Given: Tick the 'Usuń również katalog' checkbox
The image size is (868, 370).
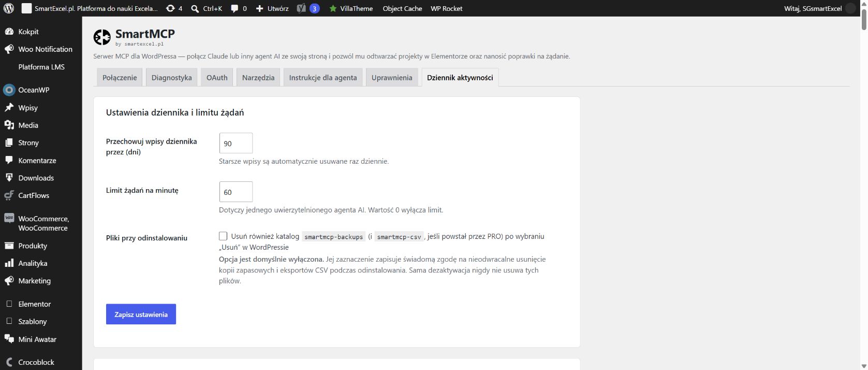Looking at the screenshot, I should (223, 236).
